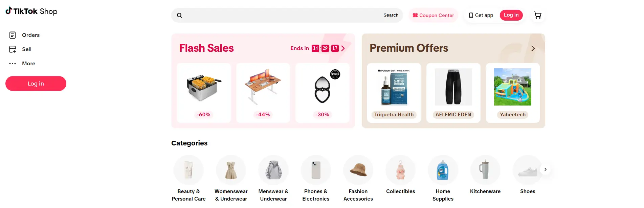Click into the search input field
The height and width of the screenshot is (208, 644).
click(x=281, y=15)
